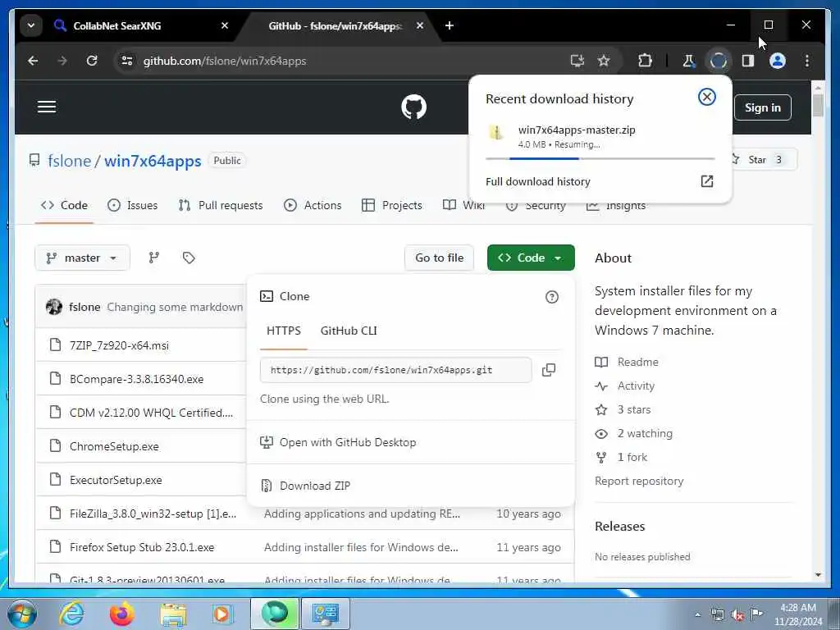Open the Chrome profile avatar
840x630 pixels.
pos(778,61)
